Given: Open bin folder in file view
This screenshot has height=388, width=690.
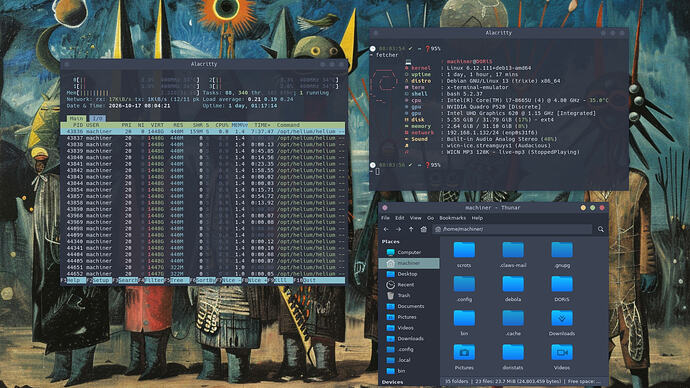Looking at the screenshot, I should (464, 323).
